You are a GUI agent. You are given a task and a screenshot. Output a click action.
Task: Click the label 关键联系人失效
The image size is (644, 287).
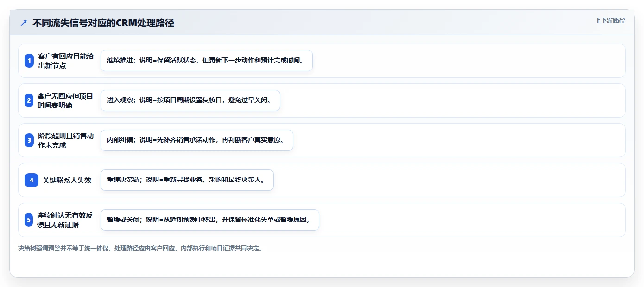(67, 180)
